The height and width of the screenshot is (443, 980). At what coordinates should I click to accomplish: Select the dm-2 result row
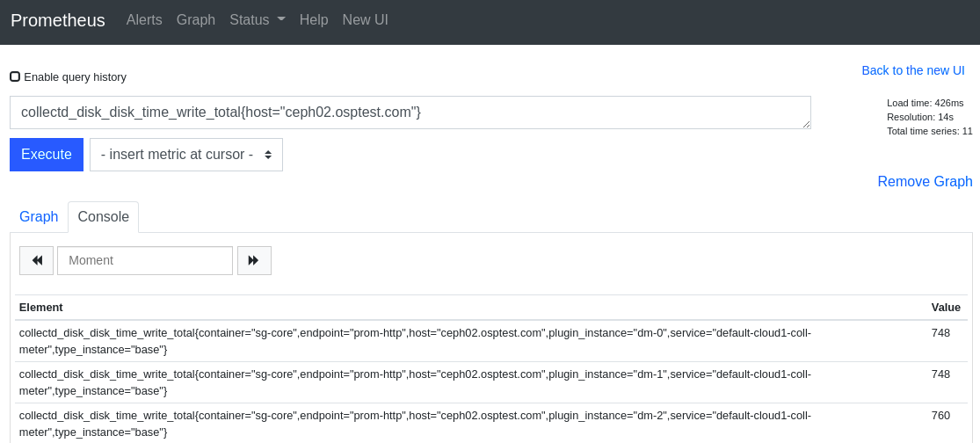tap(494, 424)
